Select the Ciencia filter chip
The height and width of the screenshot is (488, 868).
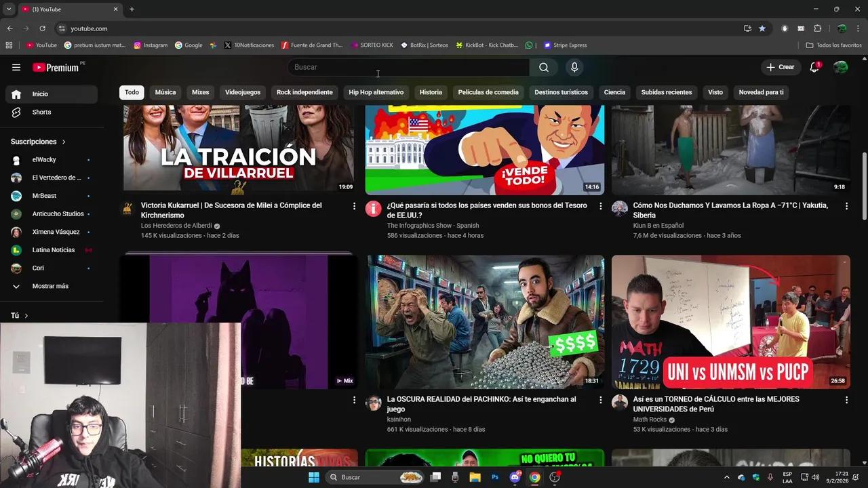click(x=614, y=92)
